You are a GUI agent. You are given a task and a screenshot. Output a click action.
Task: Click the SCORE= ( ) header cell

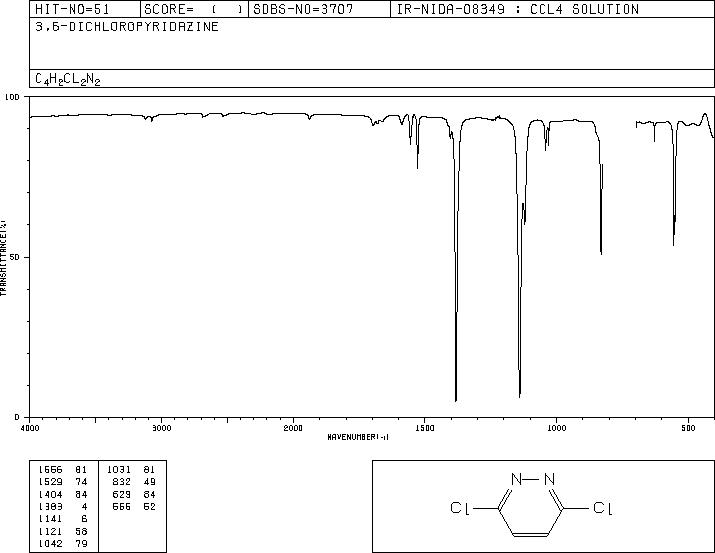[194, 9]
